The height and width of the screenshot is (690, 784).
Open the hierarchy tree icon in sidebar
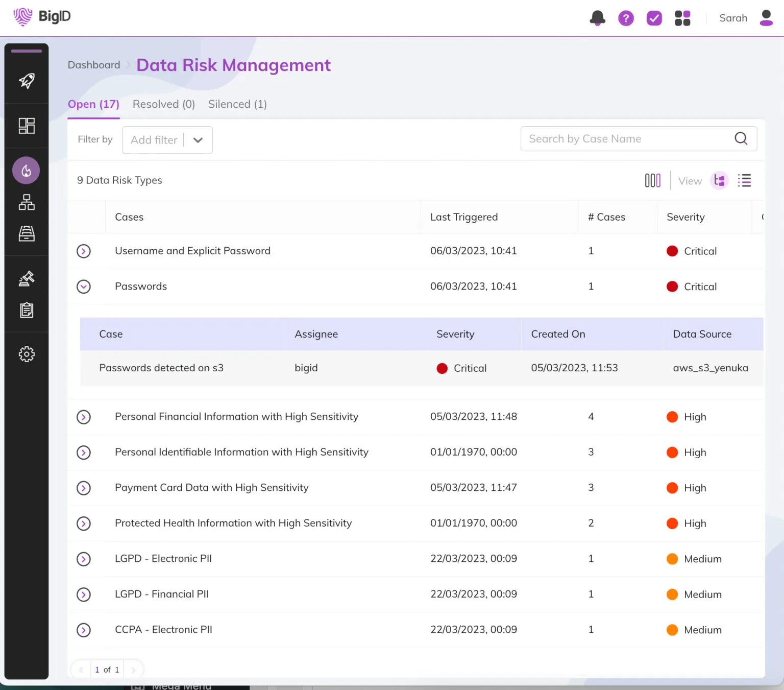click(x=27, y=202)
